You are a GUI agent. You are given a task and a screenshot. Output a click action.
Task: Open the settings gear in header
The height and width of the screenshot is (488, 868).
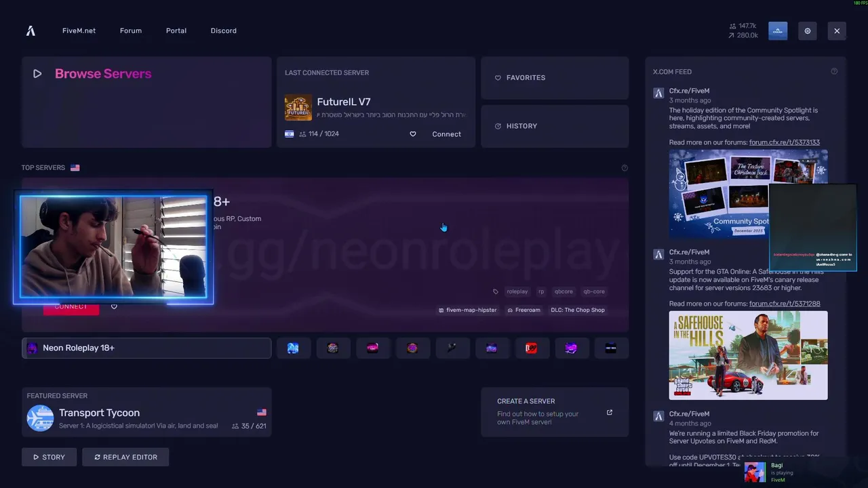point(808,30)
